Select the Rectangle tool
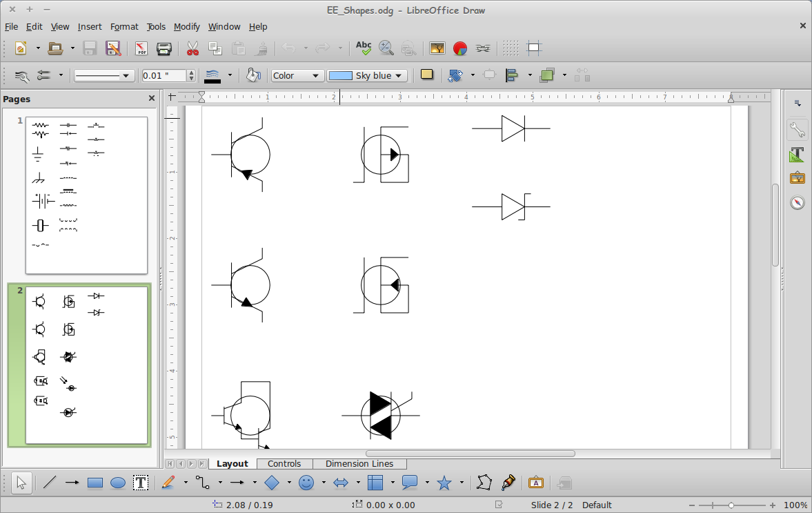This screenshot has height=513, width=812. (95, 483)
